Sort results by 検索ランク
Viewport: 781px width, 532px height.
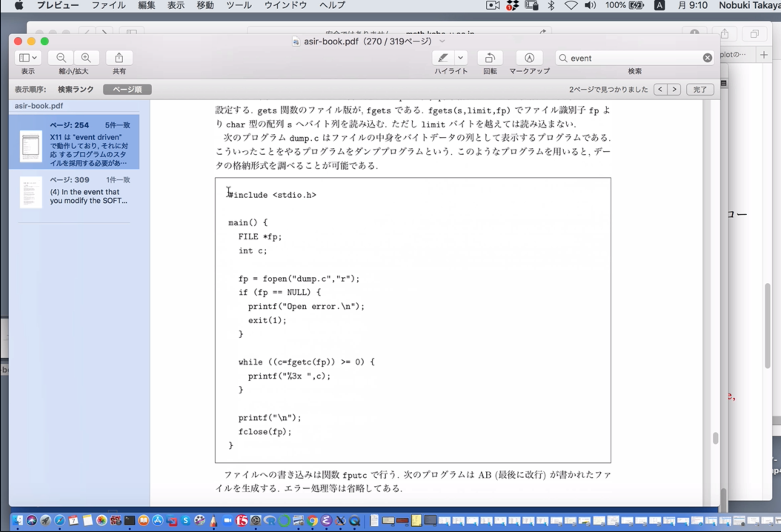click(76, 89)
